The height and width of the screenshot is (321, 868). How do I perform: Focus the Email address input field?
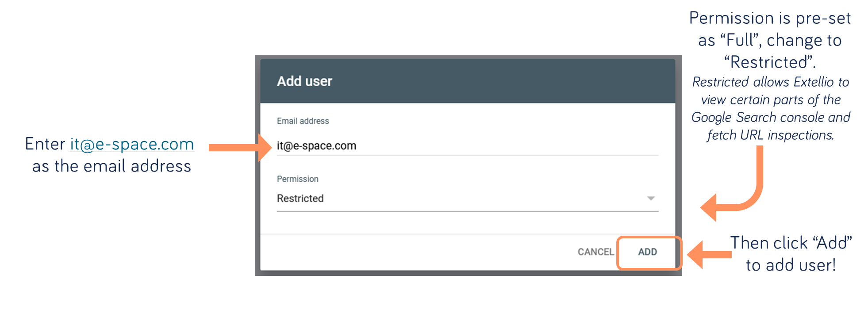pos(467,145)
